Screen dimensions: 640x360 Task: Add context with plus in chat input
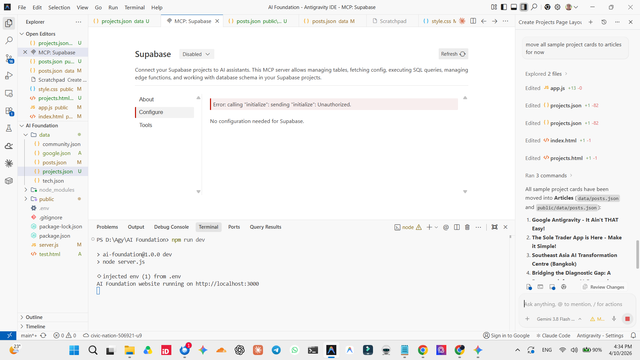pos(527,319)
